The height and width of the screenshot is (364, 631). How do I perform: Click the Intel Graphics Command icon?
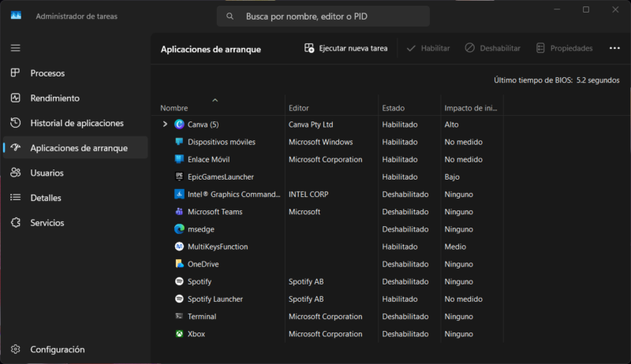point(179,194)
